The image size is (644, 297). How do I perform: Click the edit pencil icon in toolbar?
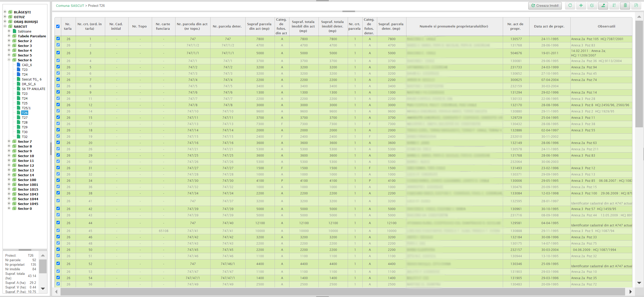[592, 6]
